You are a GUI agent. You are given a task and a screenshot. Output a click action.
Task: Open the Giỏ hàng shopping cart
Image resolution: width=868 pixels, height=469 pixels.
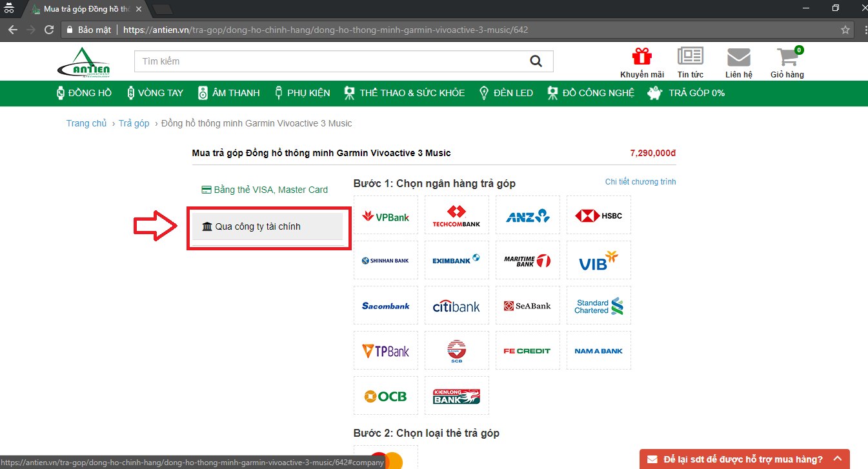point(787,58)
